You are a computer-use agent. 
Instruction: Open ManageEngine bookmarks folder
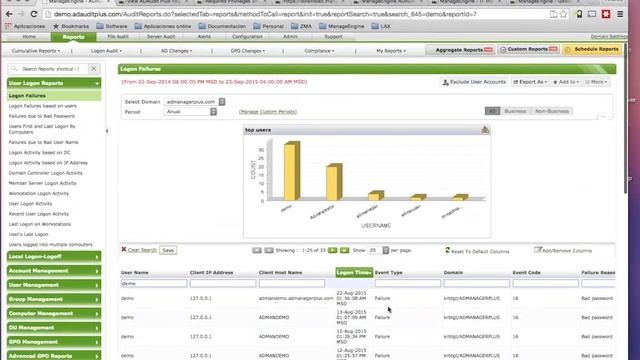(342, 26)
